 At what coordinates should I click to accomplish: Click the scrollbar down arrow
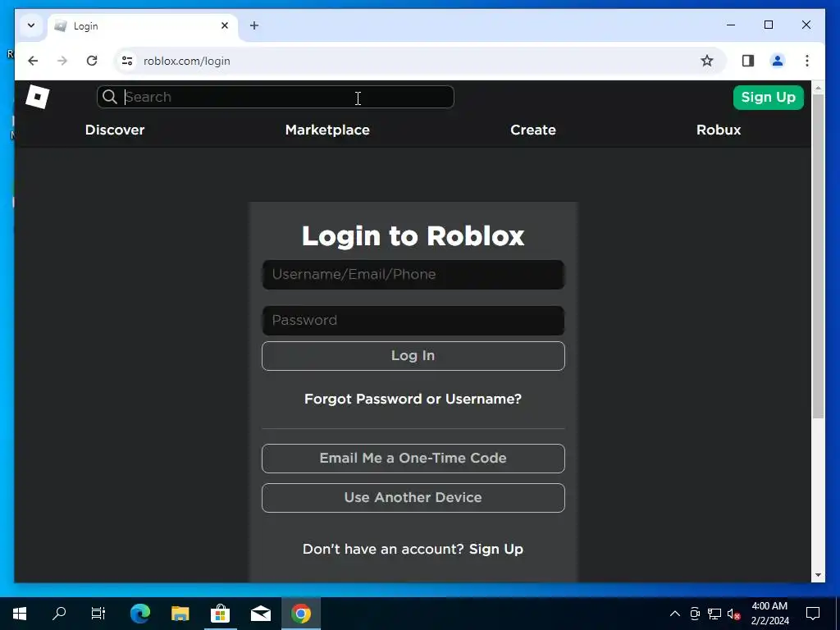coord(818,575)
